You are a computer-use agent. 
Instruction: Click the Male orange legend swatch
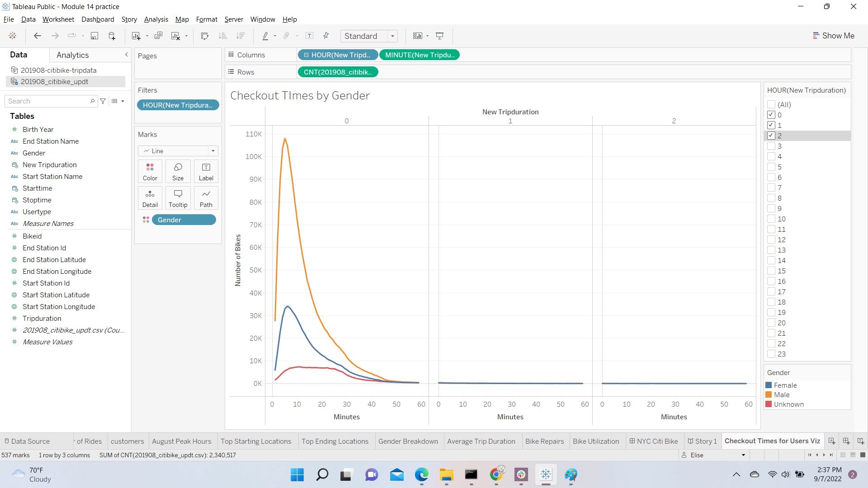click(x=769, y=394)
